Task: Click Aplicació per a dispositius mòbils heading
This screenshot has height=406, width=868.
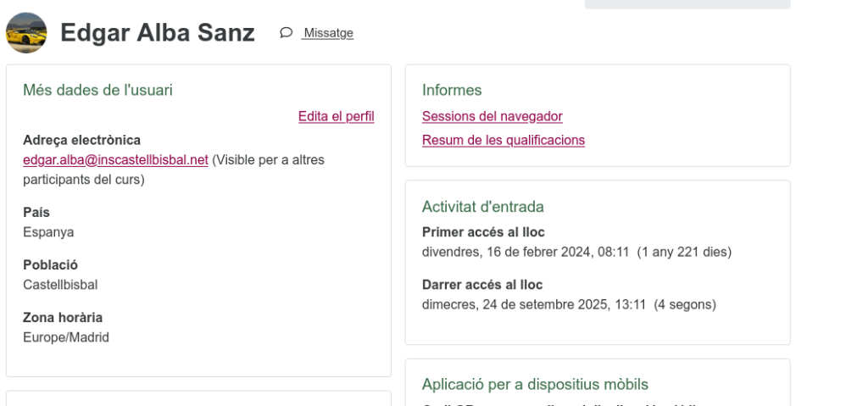Action: 535,385
